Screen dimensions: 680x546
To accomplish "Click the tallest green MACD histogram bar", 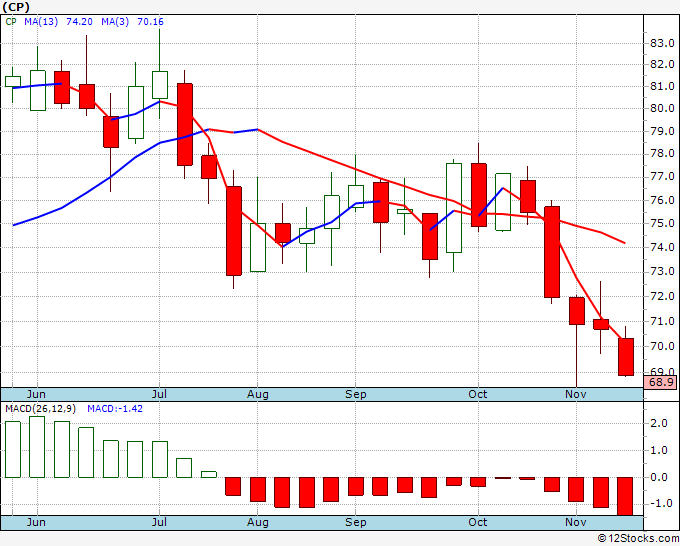I will [37, 447].
